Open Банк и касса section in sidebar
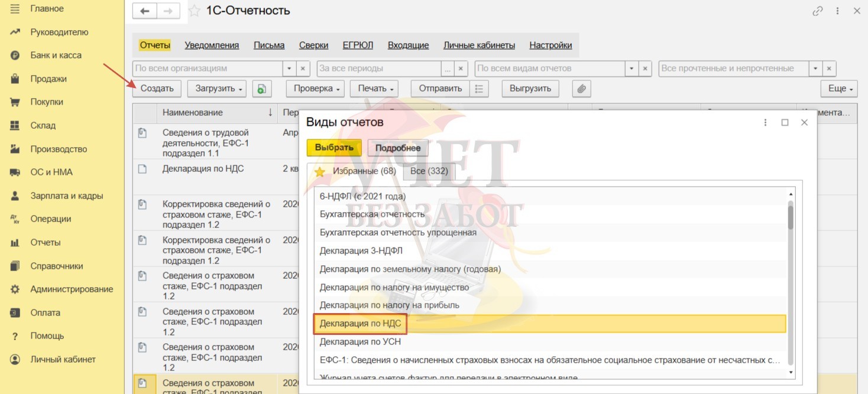The image size is (868, 394). [x=56, y=56]
